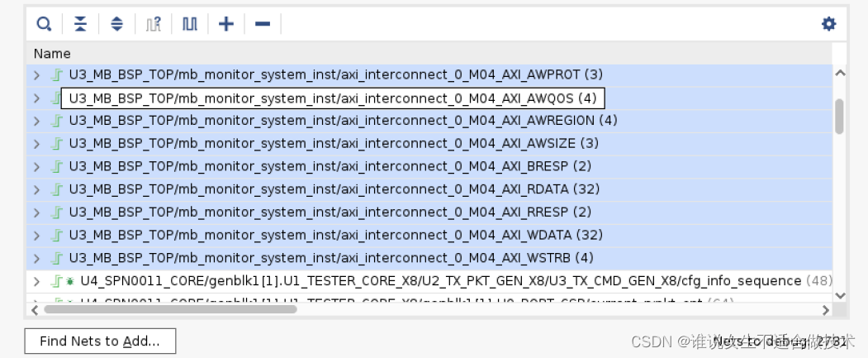Expand the M04_AXI_RDATA (32) net
The width and height of the screenshot is (868, 358).
(36, 189)
